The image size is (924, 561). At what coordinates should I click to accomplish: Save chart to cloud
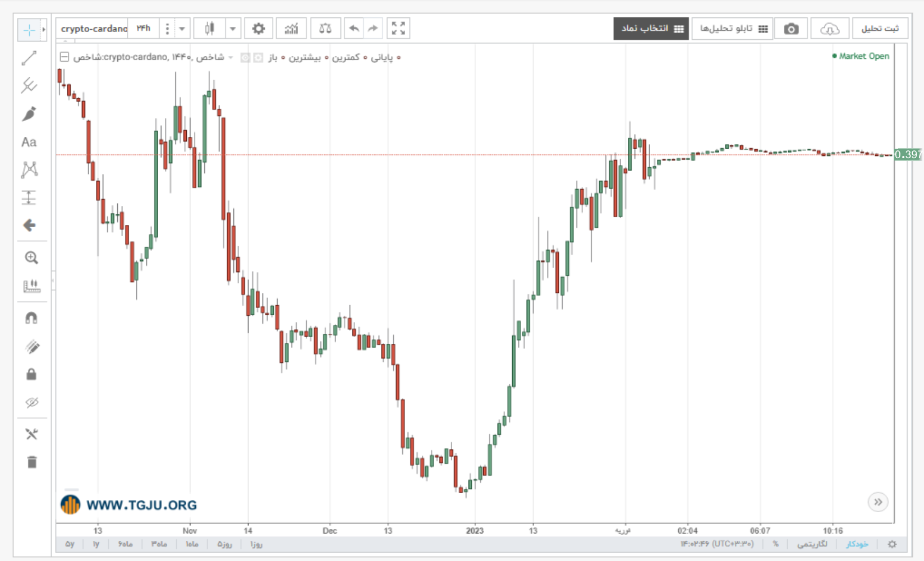(830, 29)
